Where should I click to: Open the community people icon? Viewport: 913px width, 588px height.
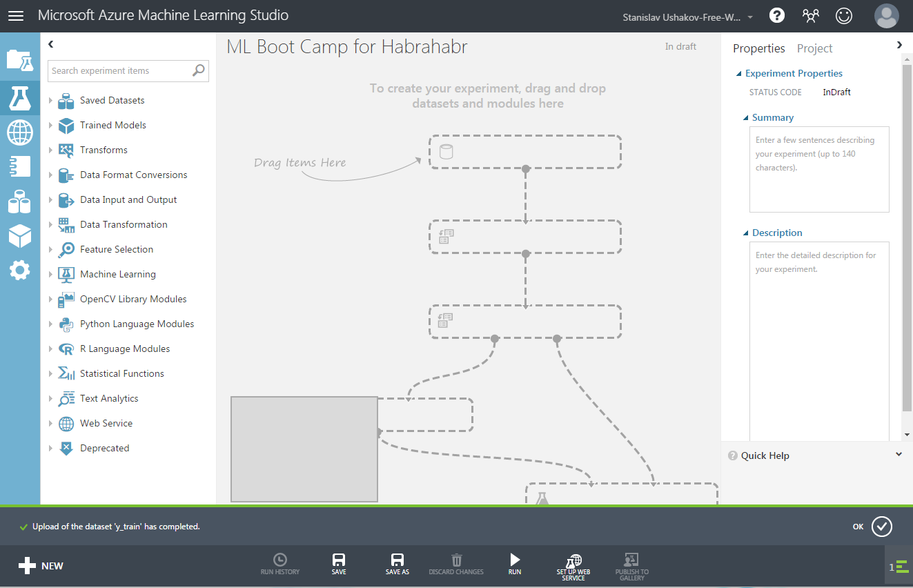[811, 15]
